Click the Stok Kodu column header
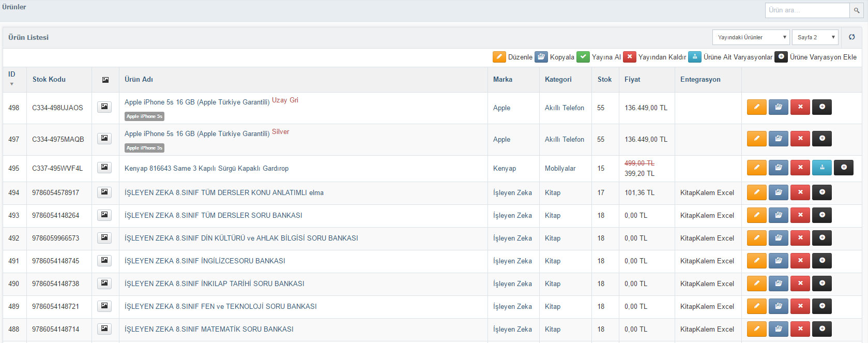 coord(49,79)
